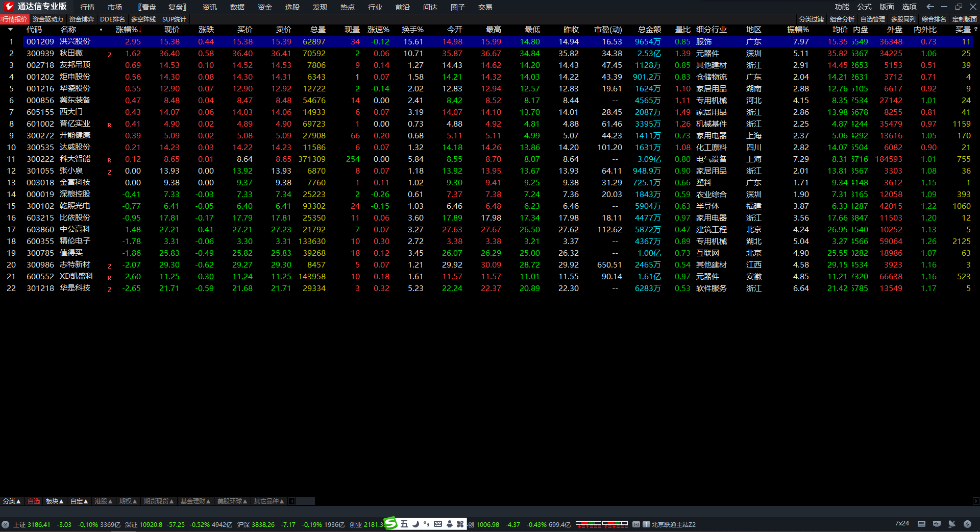Click the right scroll arrow at bottom-right
The height and width of the screenshot is (532, 980).
click(x=976, y=501)
